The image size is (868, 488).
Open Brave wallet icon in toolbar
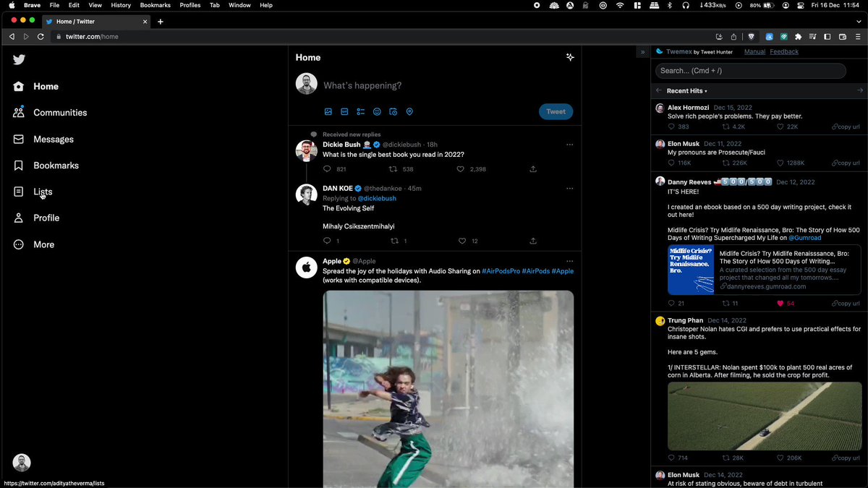843,36
